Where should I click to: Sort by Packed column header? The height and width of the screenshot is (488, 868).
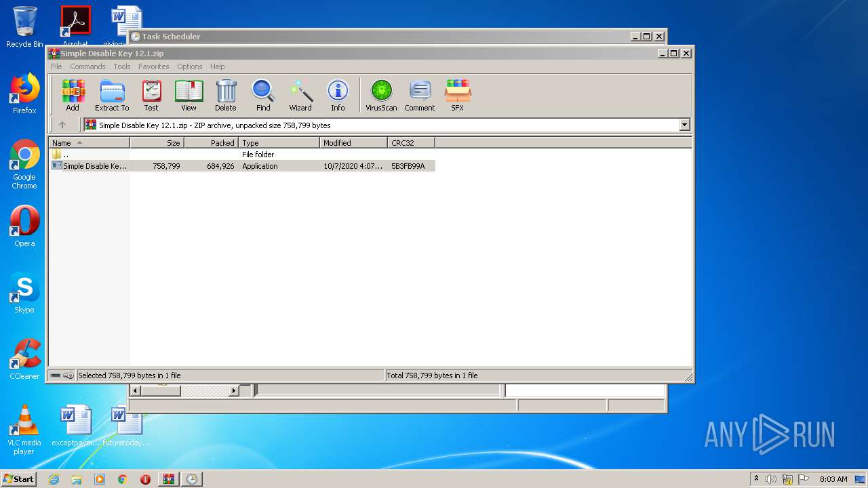click(x=211, y=143)
